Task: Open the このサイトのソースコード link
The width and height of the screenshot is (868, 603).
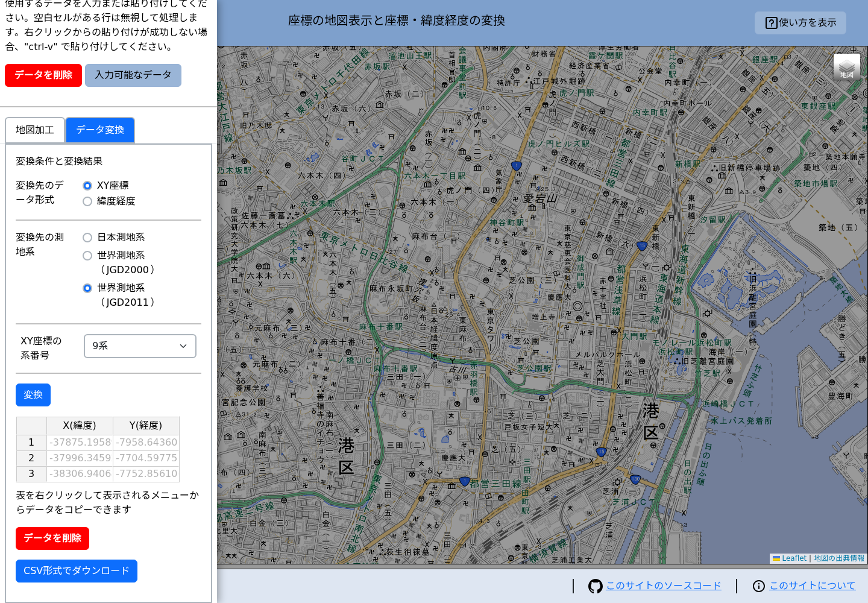Action: 664,586
